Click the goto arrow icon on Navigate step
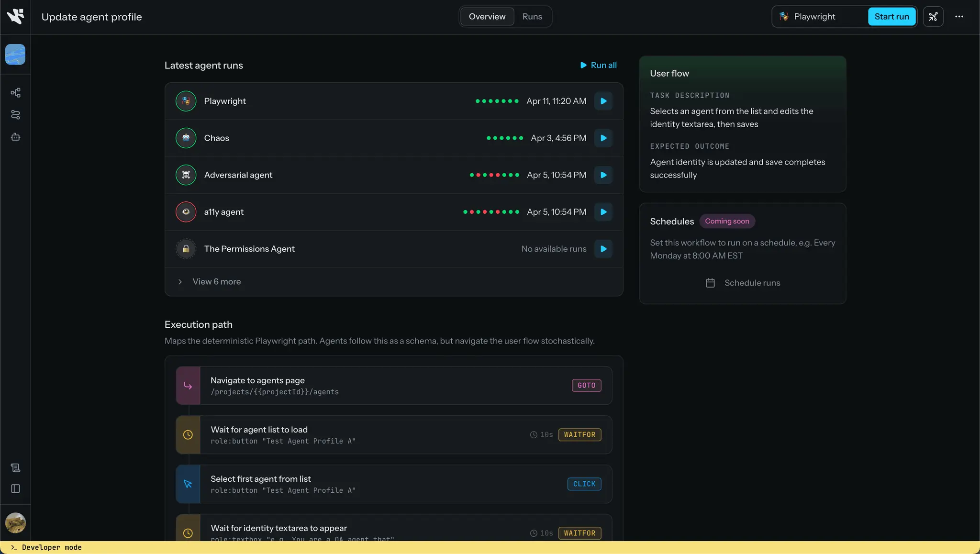 click(188, 386)
